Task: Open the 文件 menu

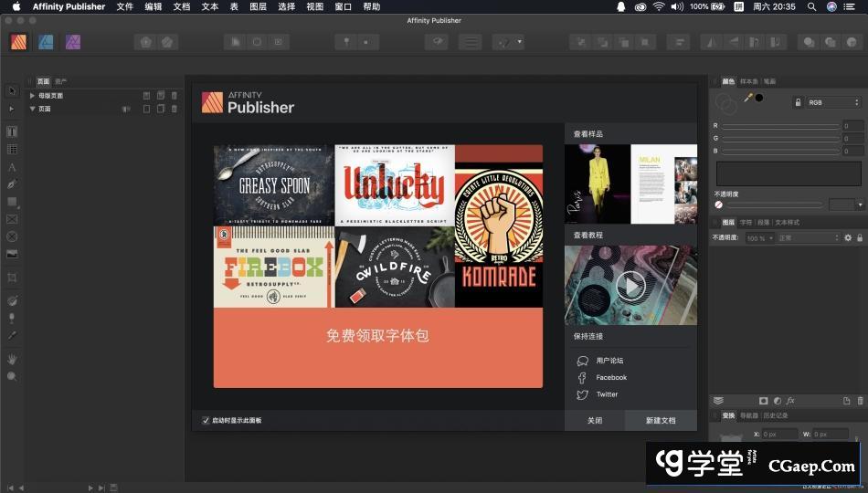Action: pos(124,6)
